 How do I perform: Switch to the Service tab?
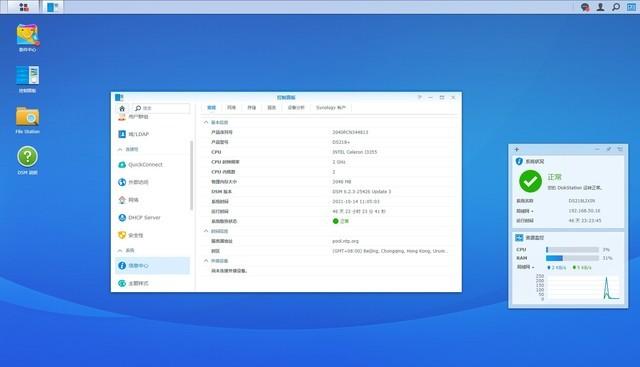click(271, 108)
